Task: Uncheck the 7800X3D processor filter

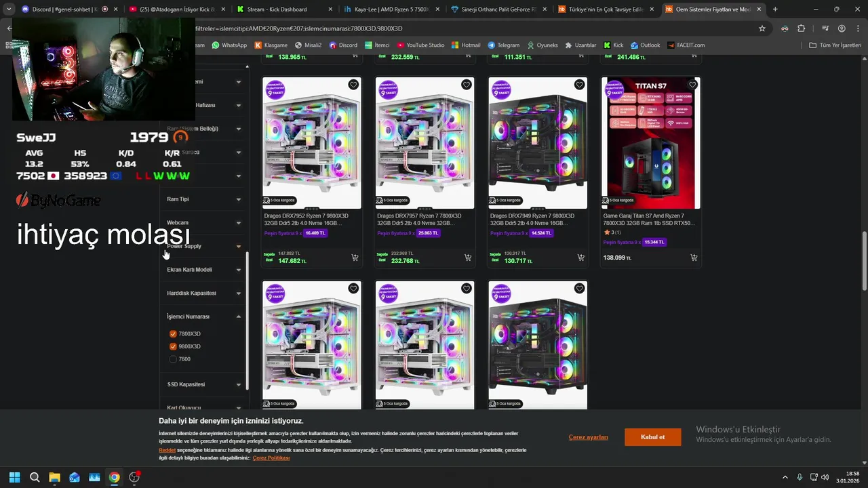Action: (173, 334)
